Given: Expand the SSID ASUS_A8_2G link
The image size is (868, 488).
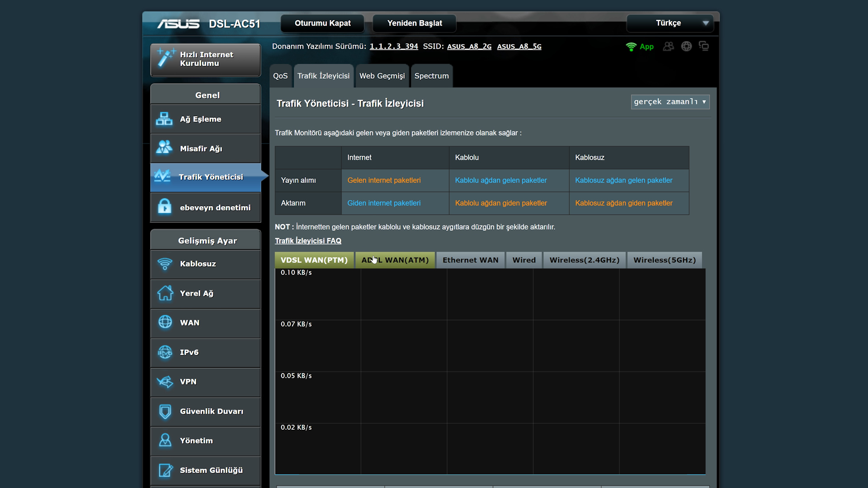Looking at the screenshot, I should point(469,47).
